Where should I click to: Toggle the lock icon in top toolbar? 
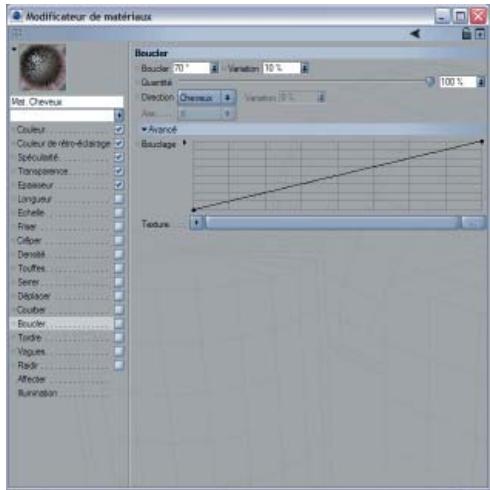[x=467, y=34]
